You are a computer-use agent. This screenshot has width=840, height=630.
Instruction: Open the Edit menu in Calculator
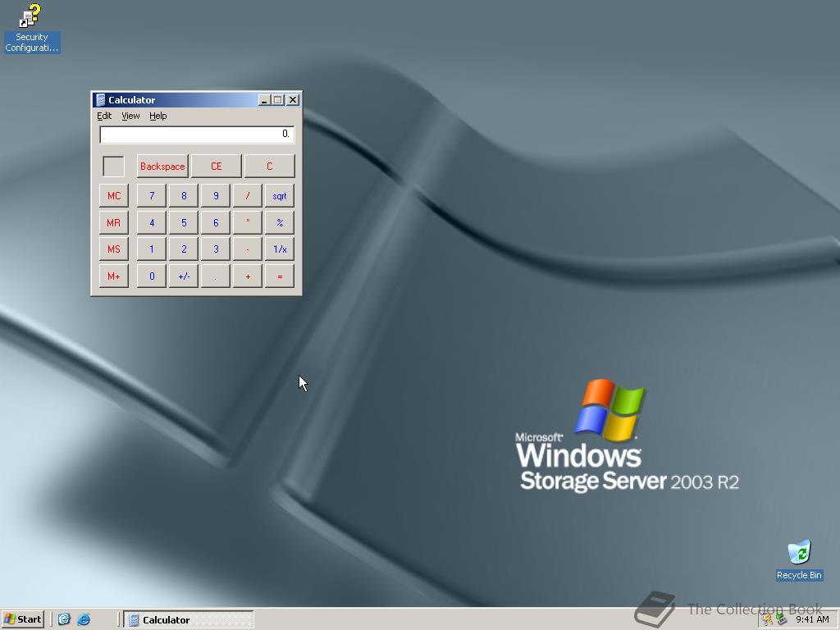tap(104, 116)
